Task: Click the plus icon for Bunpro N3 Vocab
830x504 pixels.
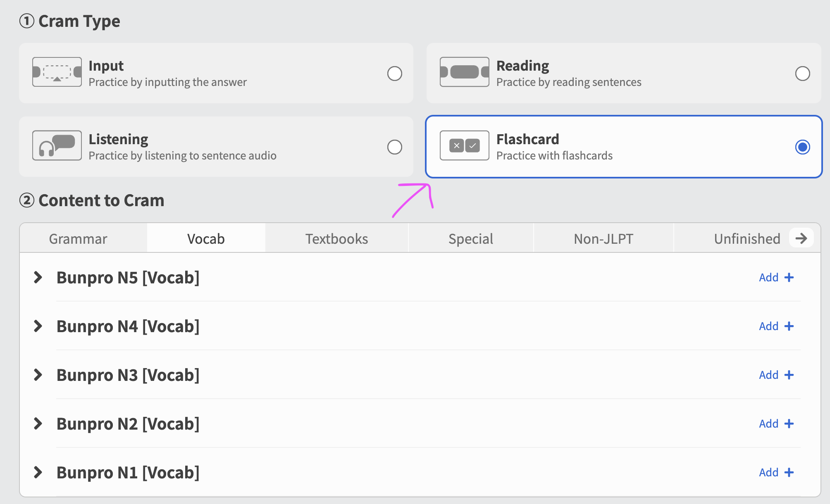Action: click(789, 375)
